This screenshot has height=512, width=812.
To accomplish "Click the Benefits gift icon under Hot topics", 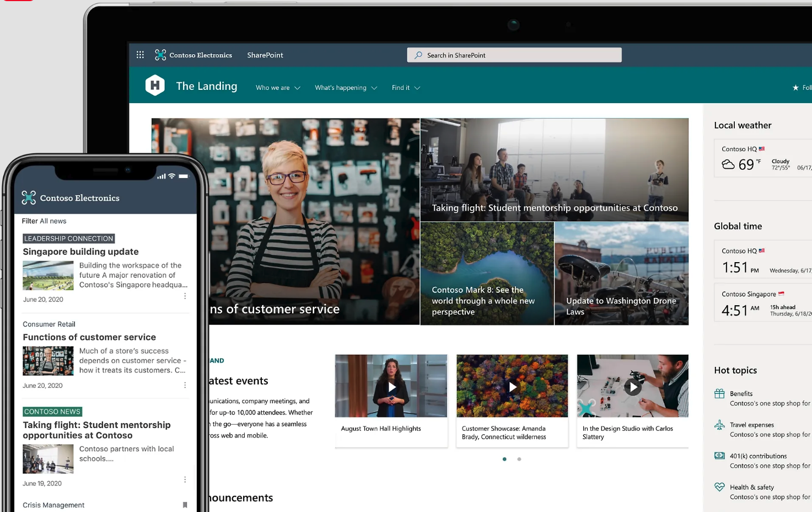I will click(x=719, y=393).
